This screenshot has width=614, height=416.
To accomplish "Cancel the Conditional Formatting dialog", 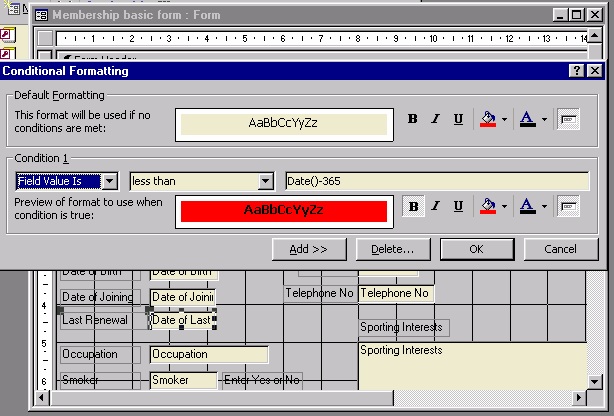I will (560, 248).
